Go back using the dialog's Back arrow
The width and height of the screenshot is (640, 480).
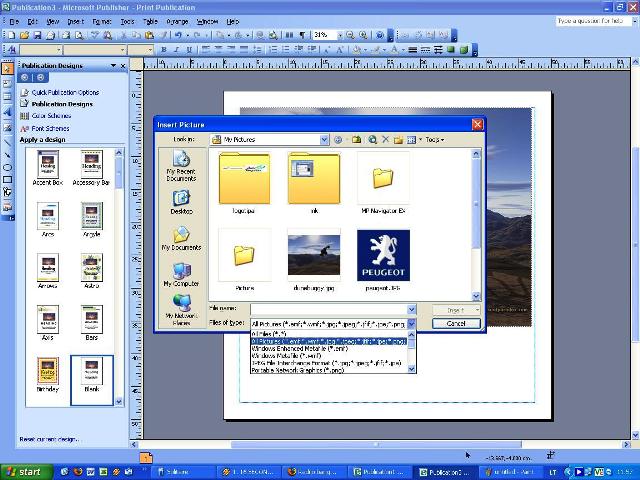pyautogui.click(x=338, y=140)
